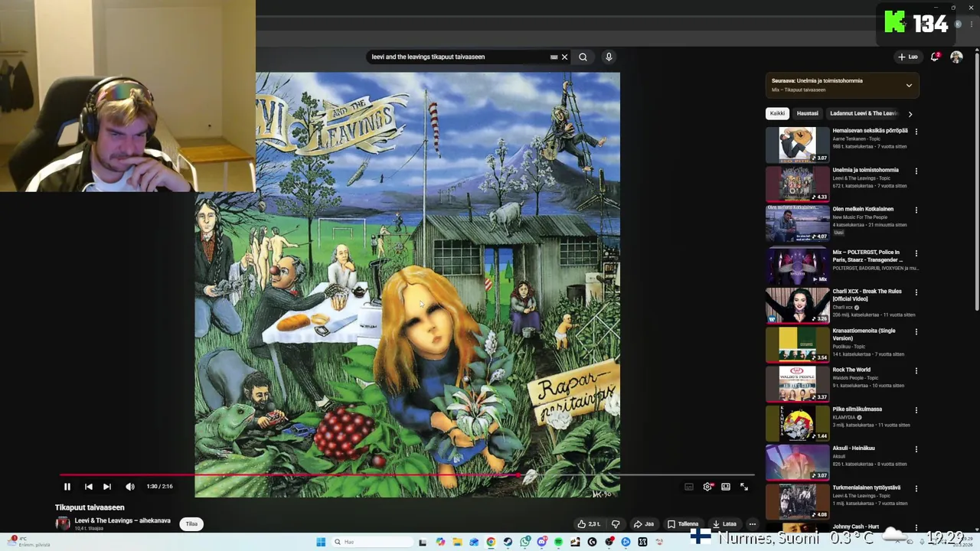
Task: Play Olen melkein Kotkalainen video
Action: pyautogui.click(x=797, y=223)
